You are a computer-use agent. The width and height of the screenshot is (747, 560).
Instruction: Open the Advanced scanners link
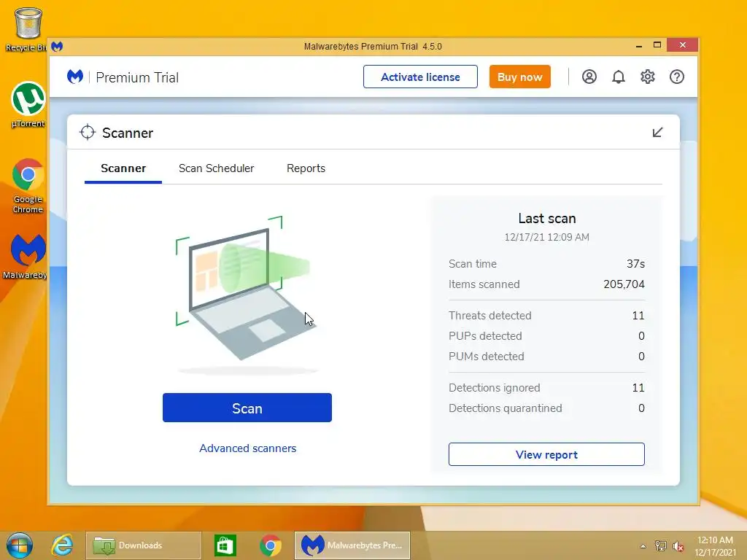(248, 448)
